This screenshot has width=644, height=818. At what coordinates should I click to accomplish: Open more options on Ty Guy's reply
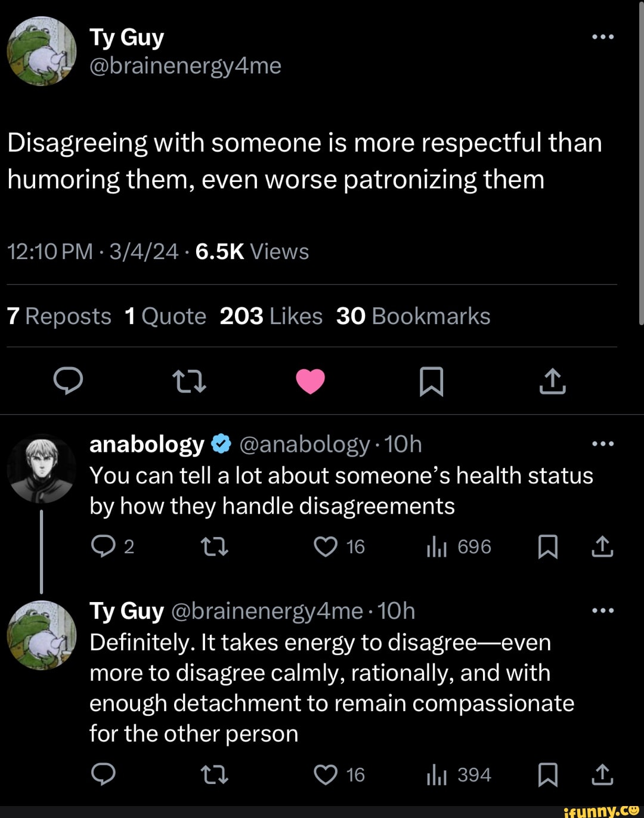(604, 610)
